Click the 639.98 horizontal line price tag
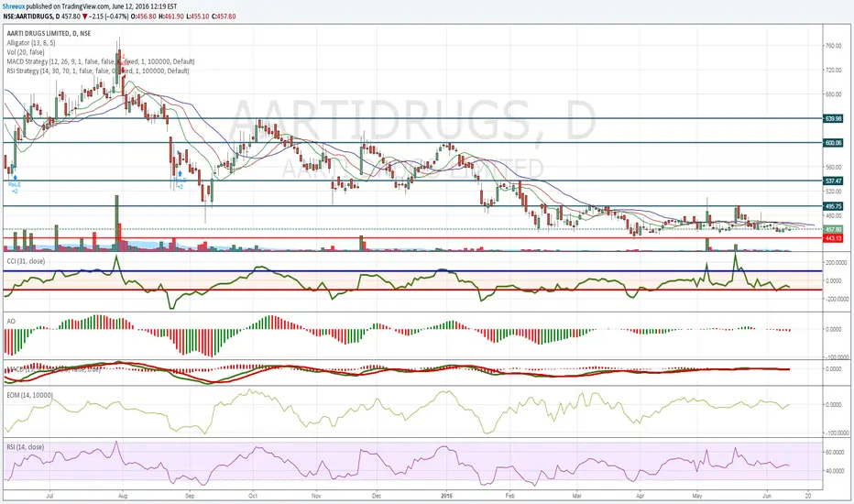Screen dimensions: 854x504 tap(833, 118)
